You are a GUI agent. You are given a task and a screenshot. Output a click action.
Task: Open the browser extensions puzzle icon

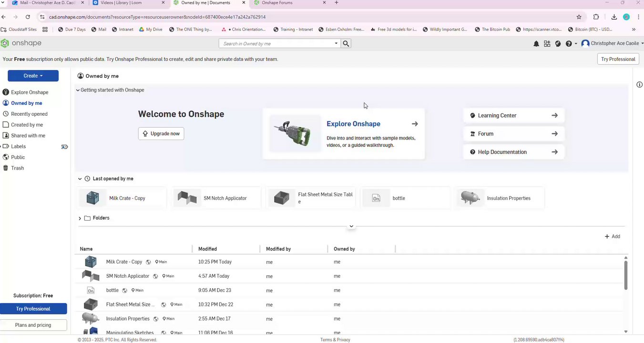coord(596,17)
